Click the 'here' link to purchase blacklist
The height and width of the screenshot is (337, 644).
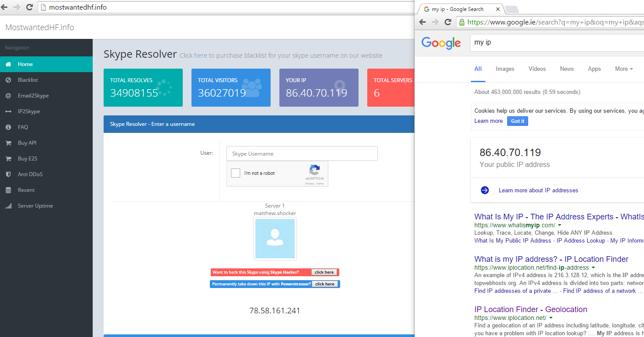pyautogui.click(x=201, y=56)
